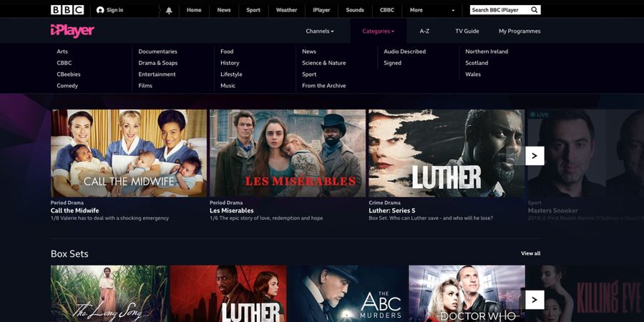This screenshot has height=322, width=644.
Task: View all Box Sets
Action: pos(531,253)
